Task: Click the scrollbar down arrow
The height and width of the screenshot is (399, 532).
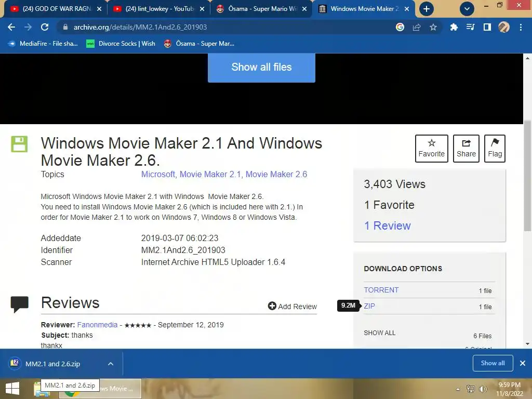Action: (528, 344)
